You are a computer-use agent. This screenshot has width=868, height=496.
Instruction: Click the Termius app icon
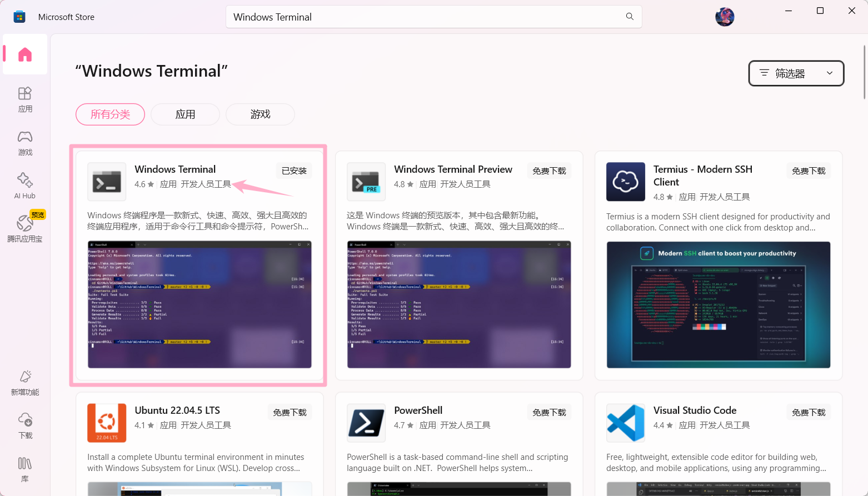pos(626,182)
